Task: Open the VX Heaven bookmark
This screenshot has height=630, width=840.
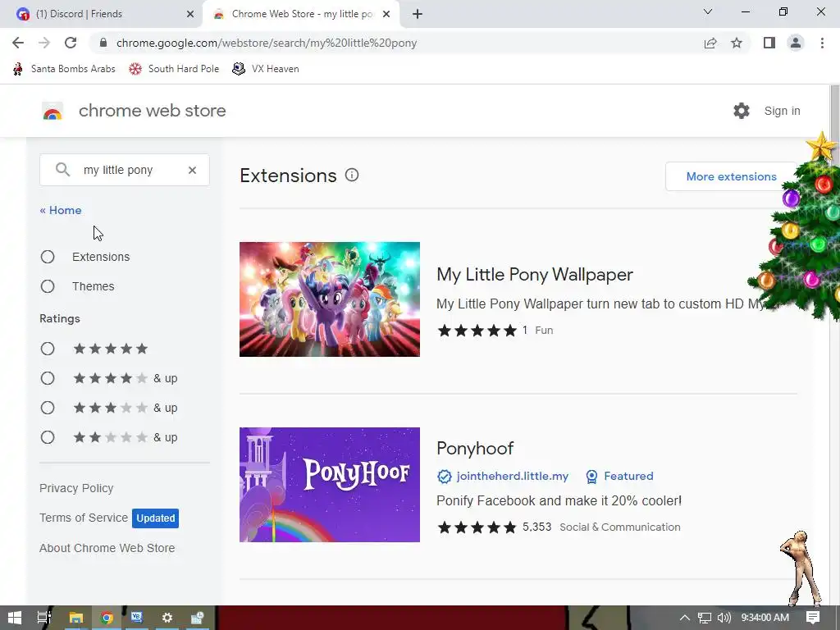Action: [266, 69]
